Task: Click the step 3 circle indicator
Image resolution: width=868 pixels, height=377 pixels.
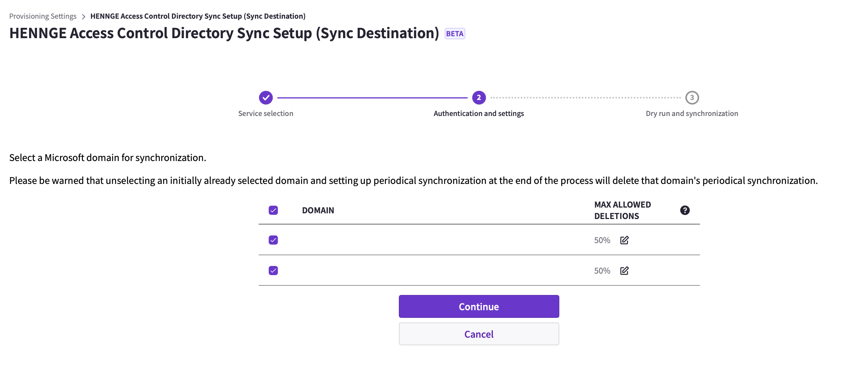Action: pos(692,98)
